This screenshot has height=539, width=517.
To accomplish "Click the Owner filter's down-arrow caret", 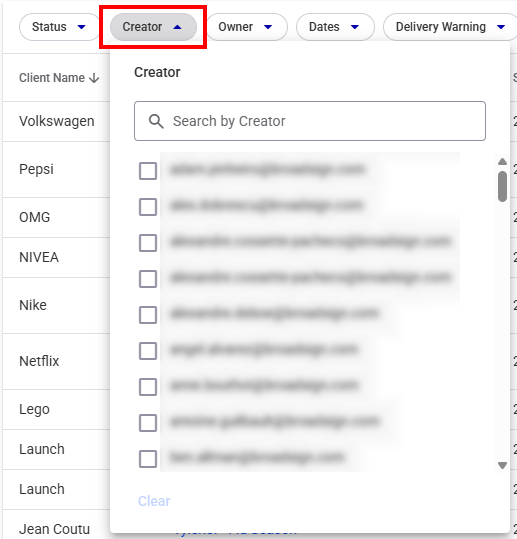I will pyautogui.click(x=268, y=27).
